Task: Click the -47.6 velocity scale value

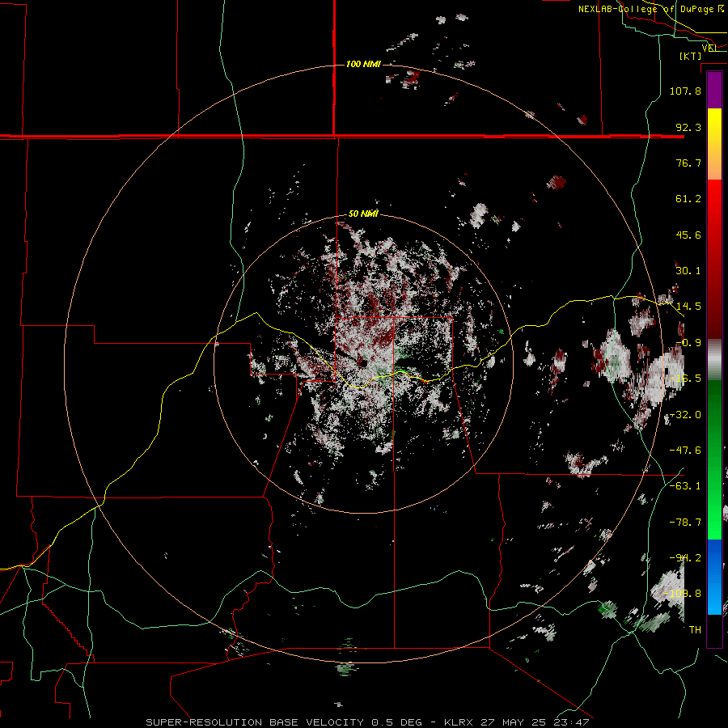Action: pyautogui.click(x=685, y=451)
